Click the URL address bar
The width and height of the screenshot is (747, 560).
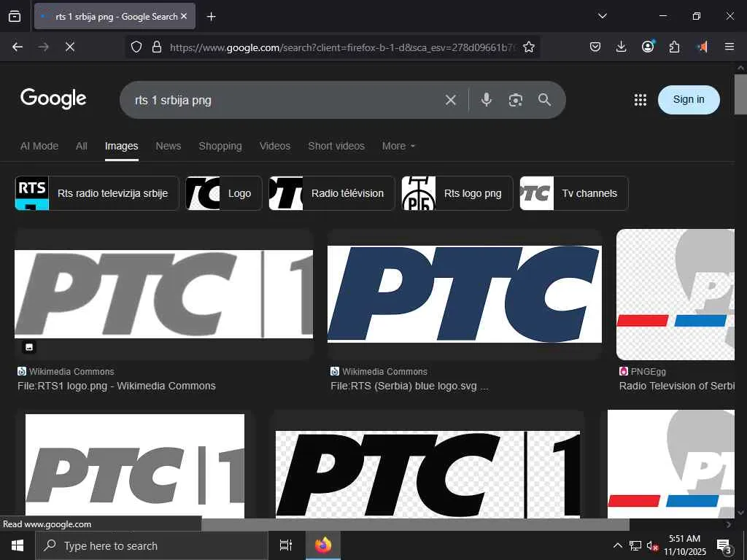(342, 47)
